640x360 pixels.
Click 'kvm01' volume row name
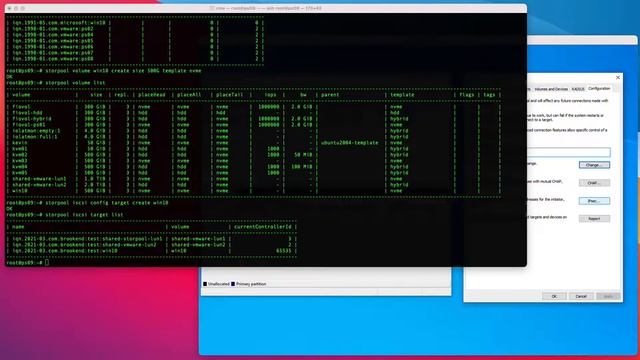(x=20, y=149)
